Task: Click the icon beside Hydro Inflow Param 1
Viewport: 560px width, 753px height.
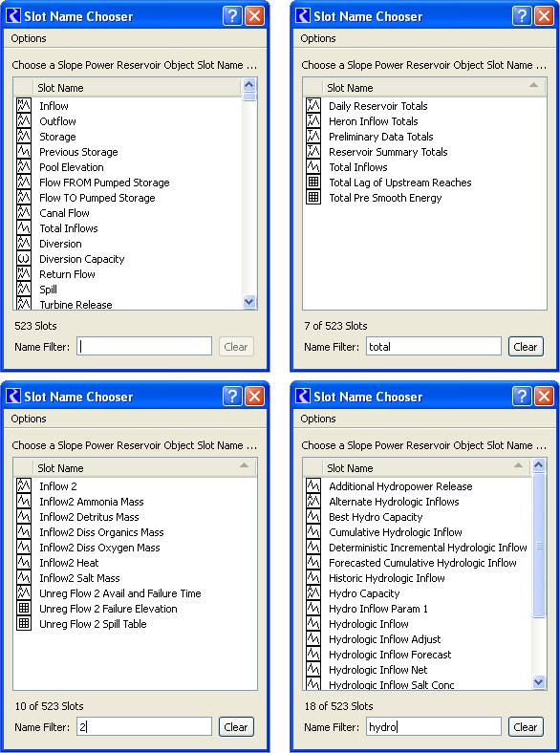Action: pos(313,609)
